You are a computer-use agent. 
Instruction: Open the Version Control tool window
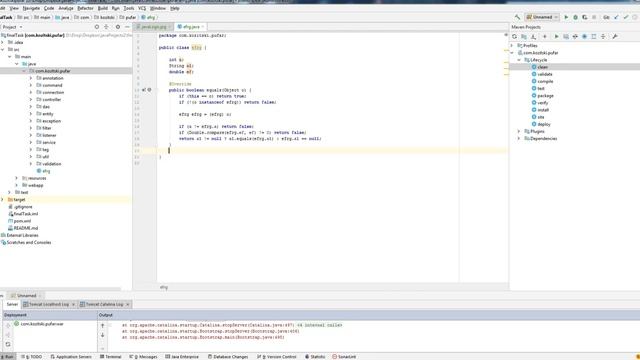coord(276,357)
